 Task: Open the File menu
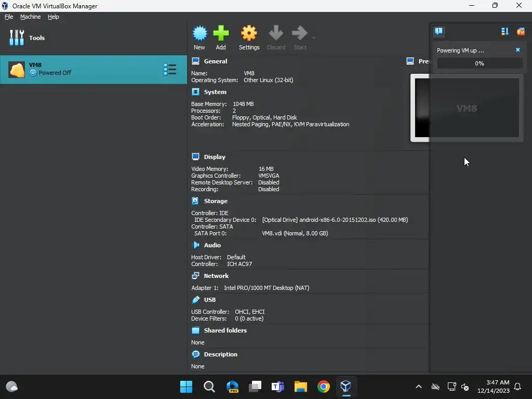click(9, 17)
